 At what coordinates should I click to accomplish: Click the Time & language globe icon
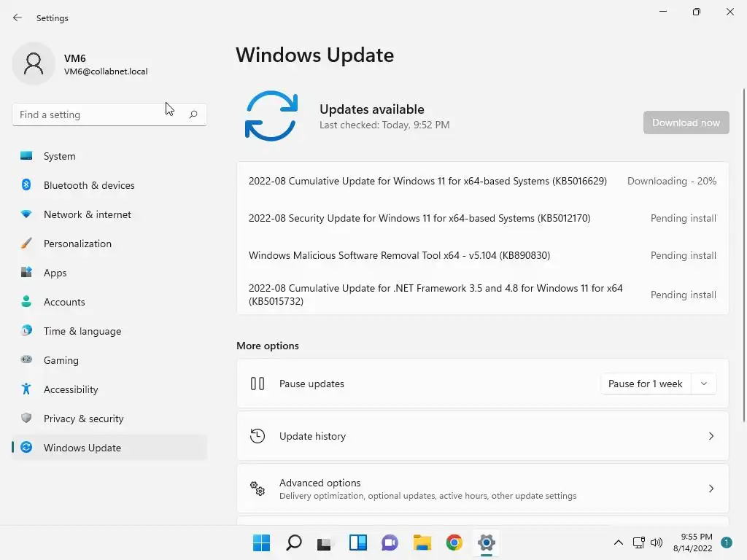[x=26, y=330]
